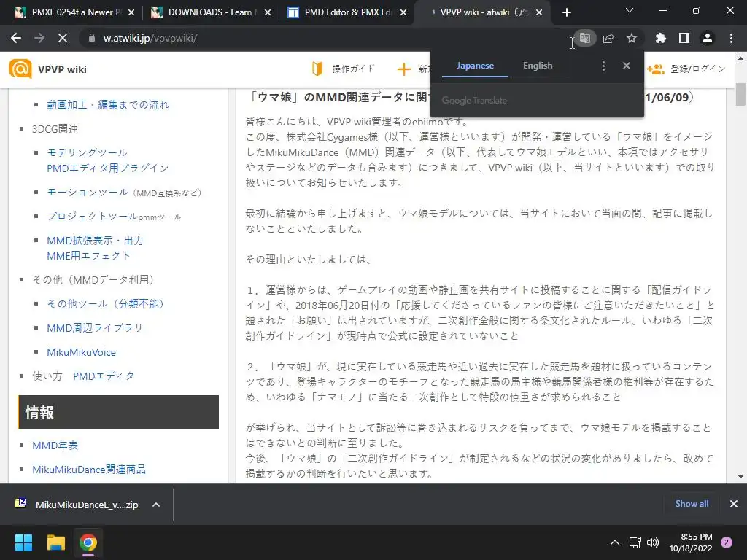747x560 pixels.
Task: Close the VPVP wiki tab
Action: point(539,12)
